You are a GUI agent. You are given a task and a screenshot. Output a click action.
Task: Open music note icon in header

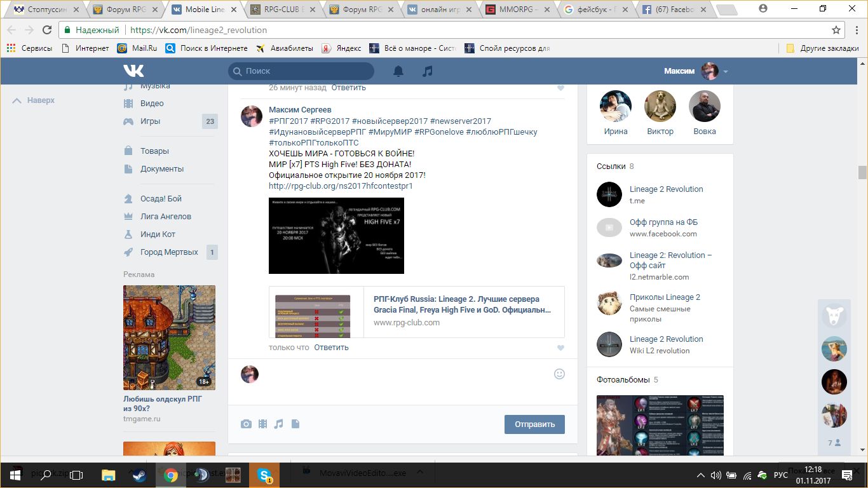click(428, 71)
